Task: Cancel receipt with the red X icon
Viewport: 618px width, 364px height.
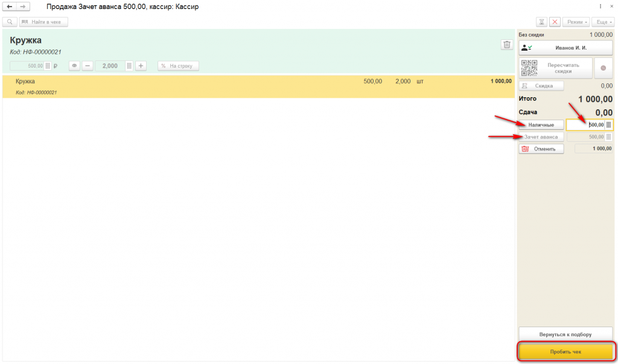Action: (555, 22)
